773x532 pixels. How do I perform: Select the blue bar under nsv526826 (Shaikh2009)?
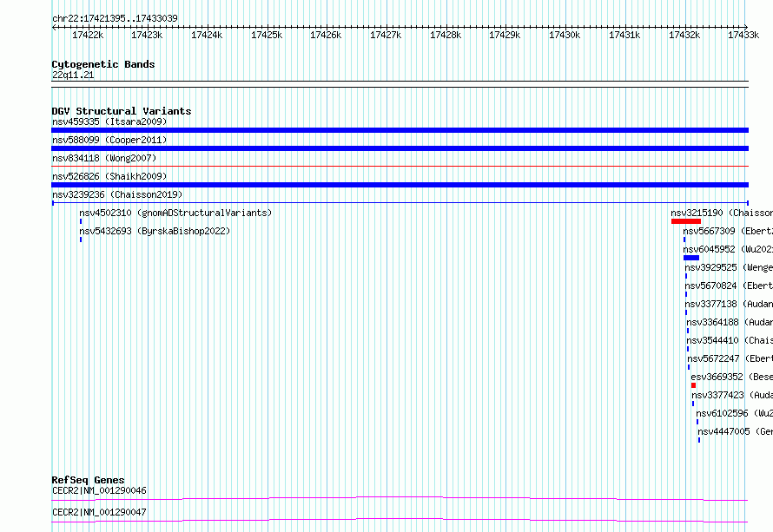pos(400,185)
